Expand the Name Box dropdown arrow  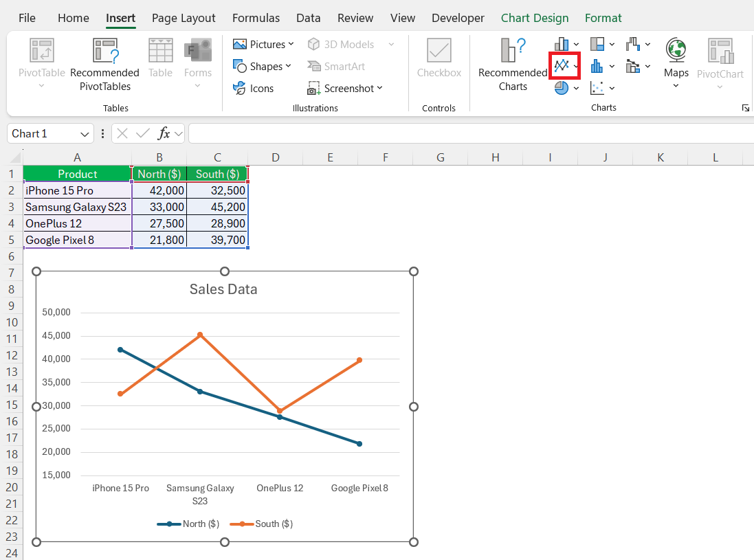pos(85,134)
